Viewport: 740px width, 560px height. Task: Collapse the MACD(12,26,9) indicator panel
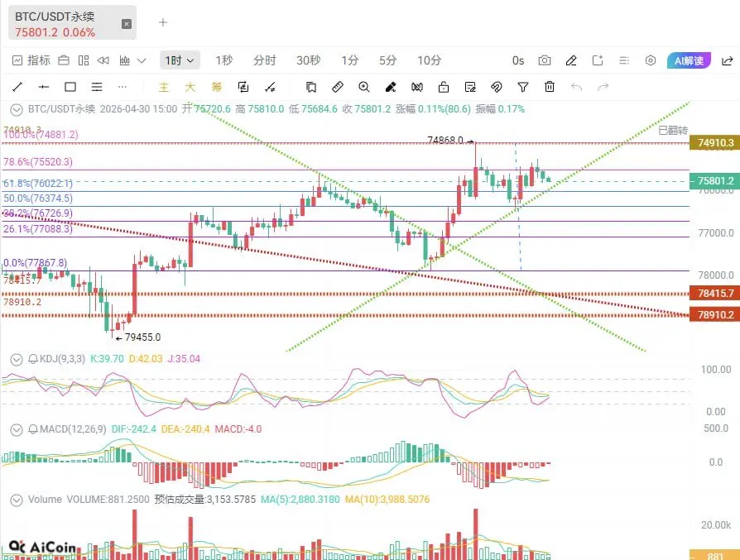pos(17,430)
